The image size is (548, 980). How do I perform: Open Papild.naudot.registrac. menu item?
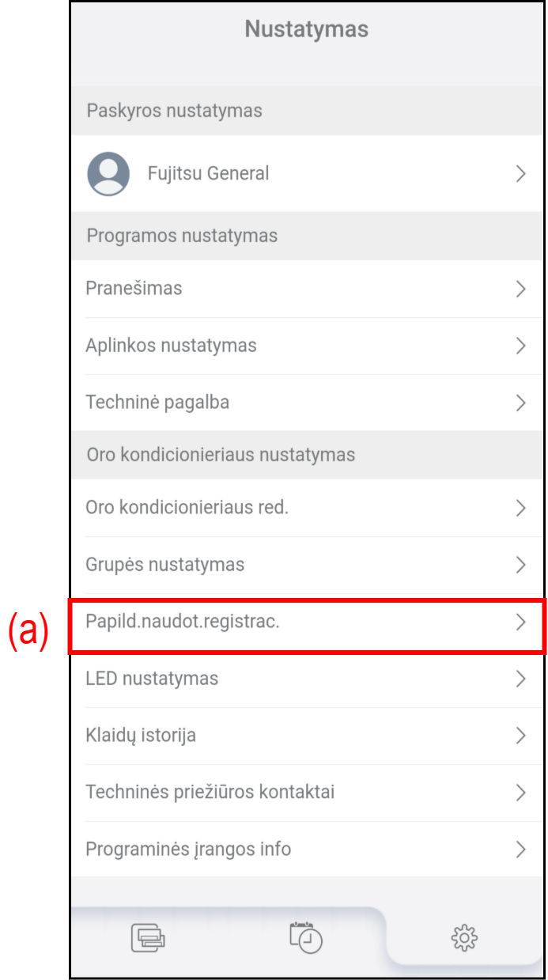pos(307,622)
